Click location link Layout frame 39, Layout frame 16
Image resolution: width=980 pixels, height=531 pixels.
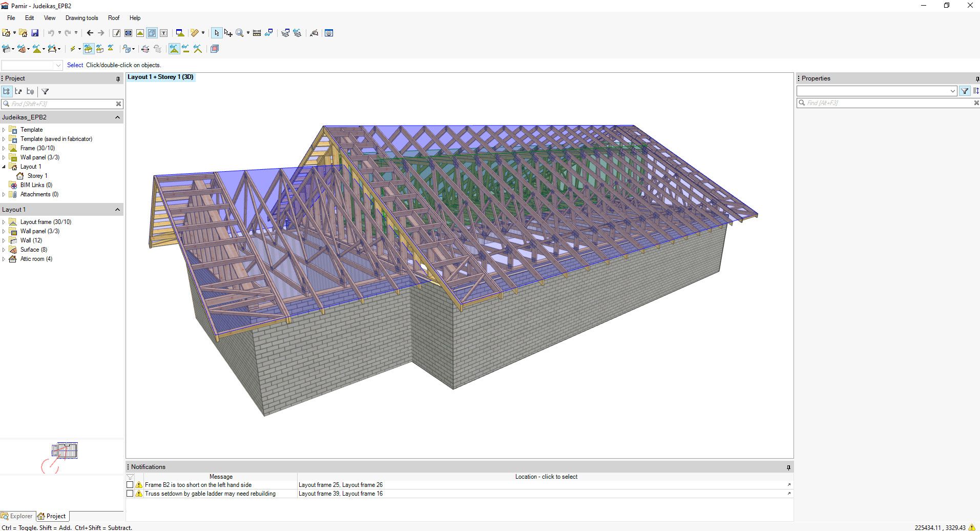(341, 494)
